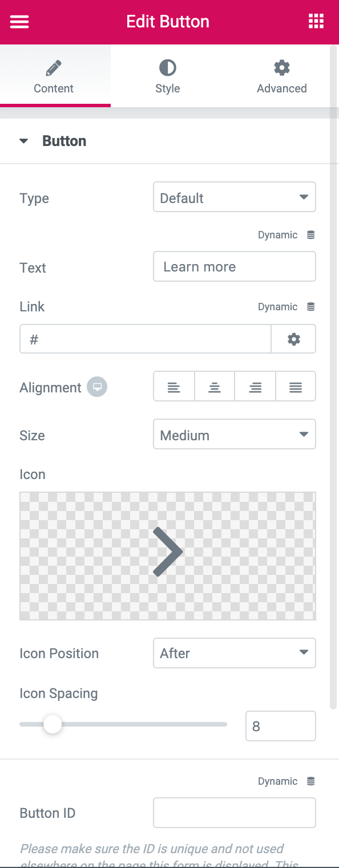The width and height of the screenshot is (339, 868).
Task: Select justified alignment for the button
Action: (x=296, y=386)
